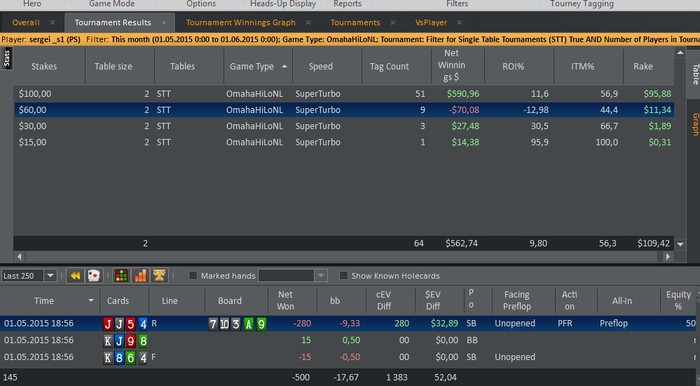Viewport: 700px width, 386px height.
Task: Open the vertical Stats side panel tab
Action: [7, 58]
